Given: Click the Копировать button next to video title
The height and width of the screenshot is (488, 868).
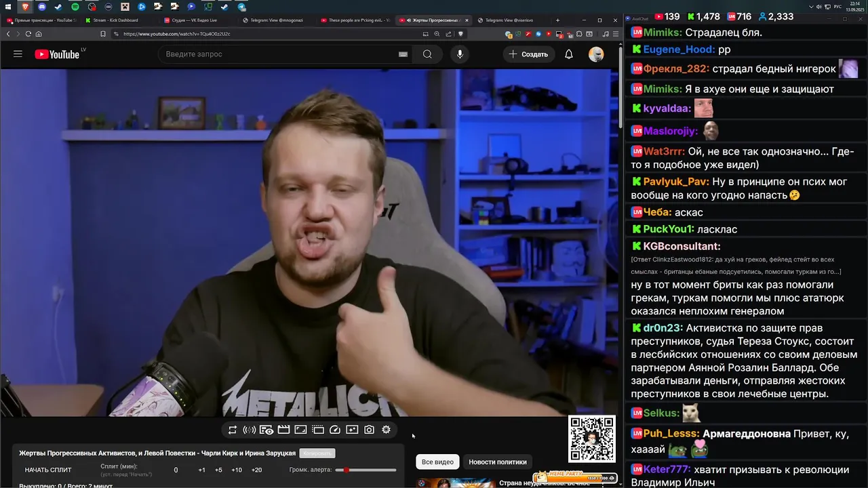Looking at the screenshot, I should click(317, 453).
